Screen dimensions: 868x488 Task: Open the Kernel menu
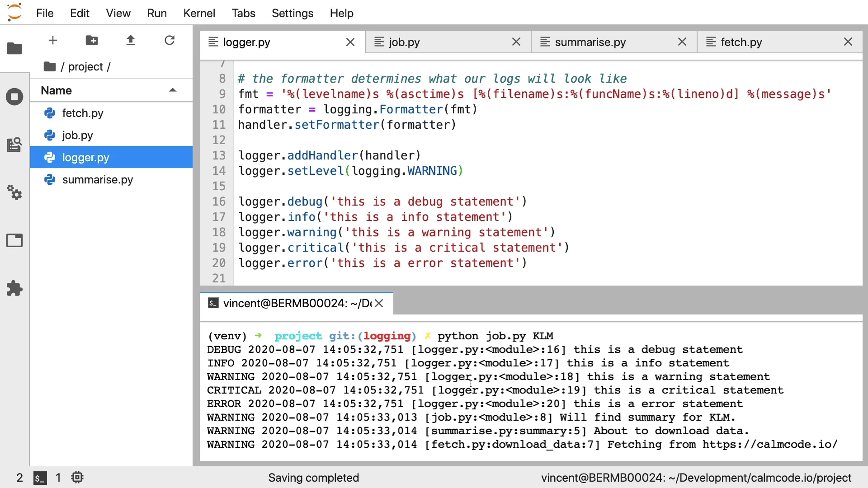pos(199,13)
